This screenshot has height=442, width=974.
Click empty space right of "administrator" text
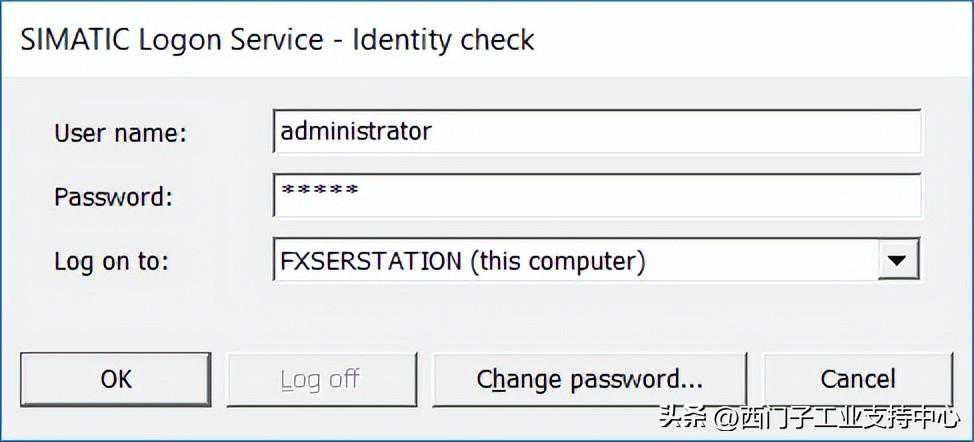(680, 131)
